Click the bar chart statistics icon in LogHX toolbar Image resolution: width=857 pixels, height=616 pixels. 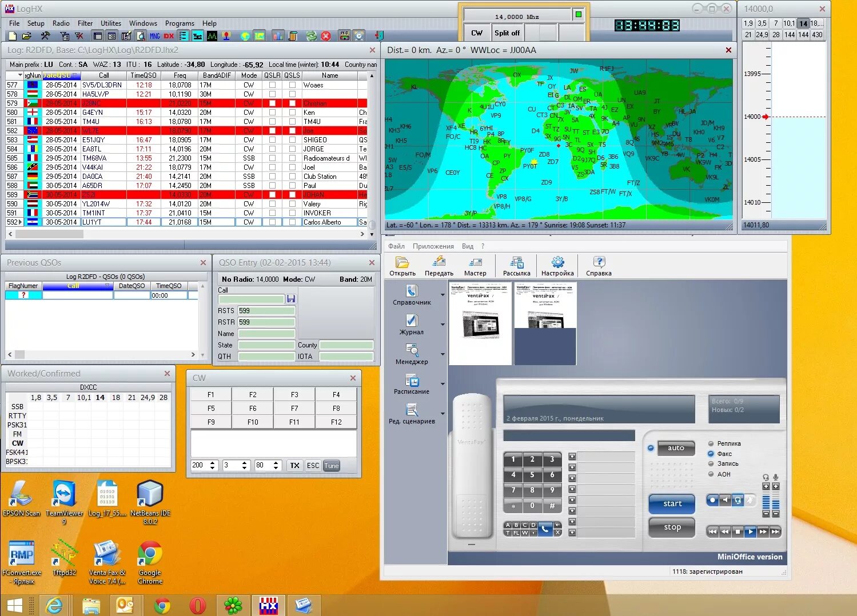point(278,36)
